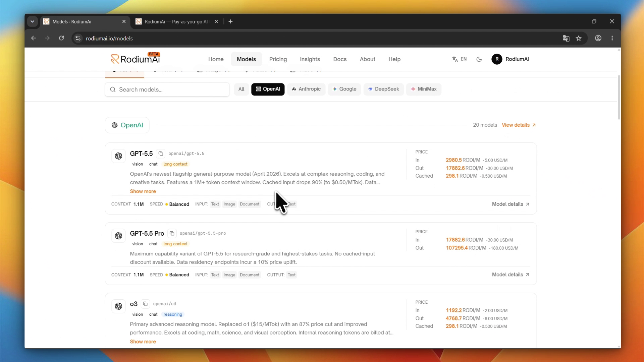Toggle dark mode with the moon icon
The width and height of the screenshot is (644, 362).
(479, 59)
